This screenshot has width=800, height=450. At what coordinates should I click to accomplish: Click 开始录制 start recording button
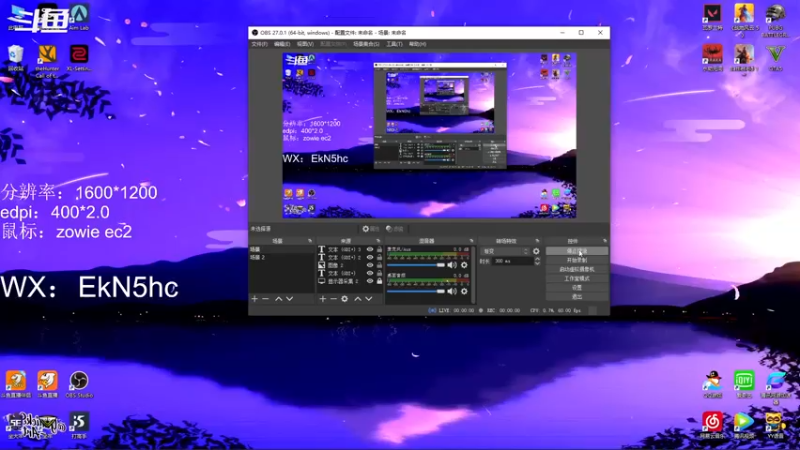coord(577,260)
